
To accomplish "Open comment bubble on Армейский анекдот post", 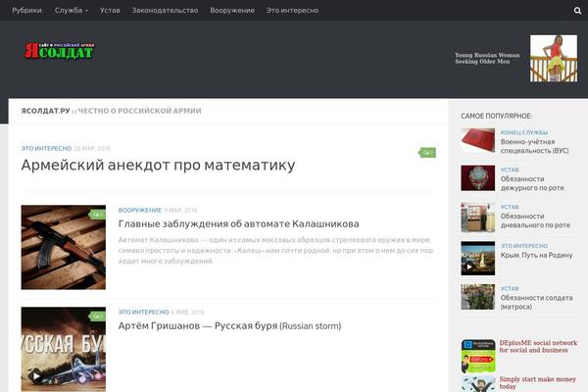I will 427,152.
